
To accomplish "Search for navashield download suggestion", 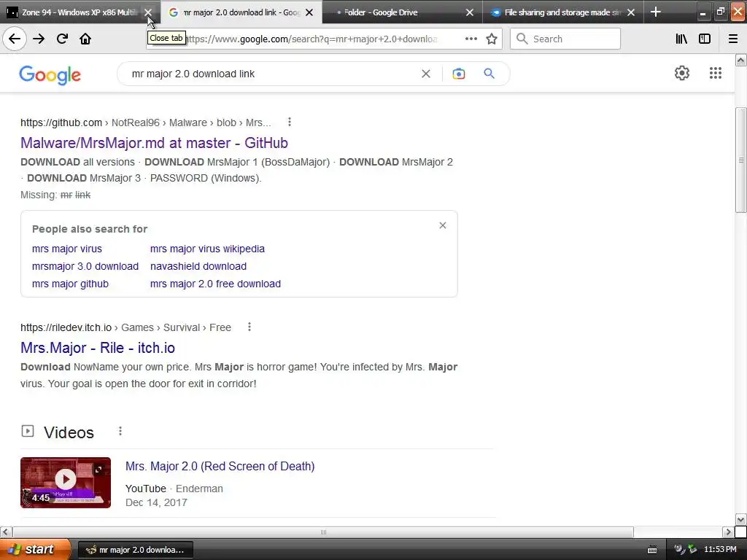I will click(198, 266).
